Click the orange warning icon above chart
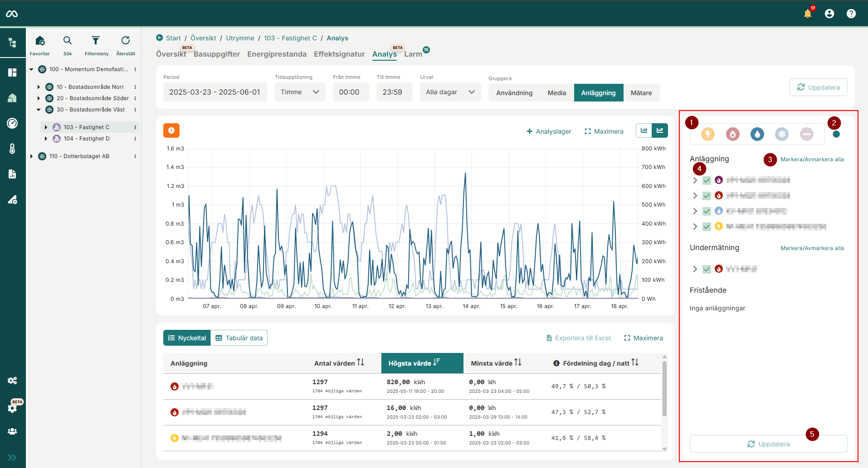 (171, 130)
